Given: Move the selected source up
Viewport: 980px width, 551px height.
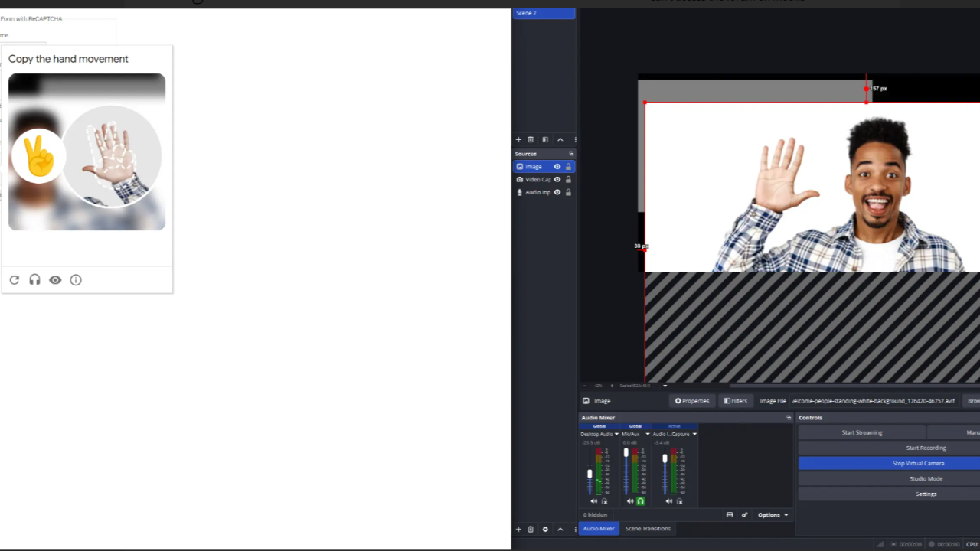Looking at the screenshot, I should pyautogui.click(x=560, y=140).
